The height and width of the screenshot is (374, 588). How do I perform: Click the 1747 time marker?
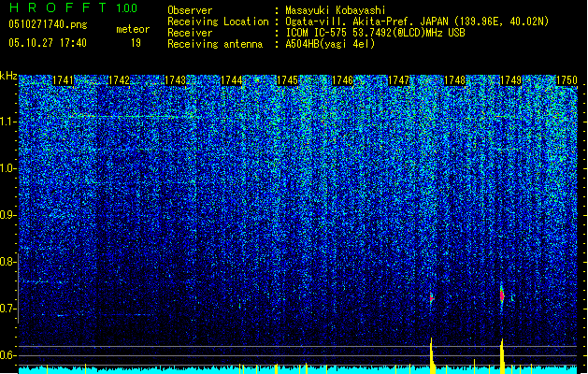tap(398, 80)
